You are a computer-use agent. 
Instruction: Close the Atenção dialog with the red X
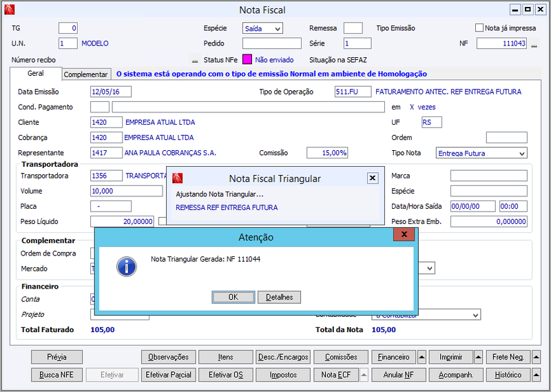404,234
